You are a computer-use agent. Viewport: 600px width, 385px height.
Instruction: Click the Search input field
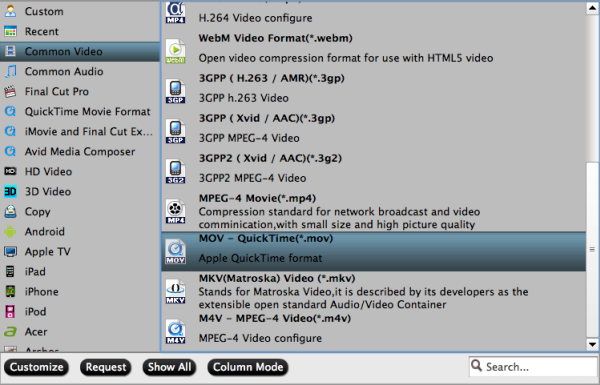[x=533, y=367]
